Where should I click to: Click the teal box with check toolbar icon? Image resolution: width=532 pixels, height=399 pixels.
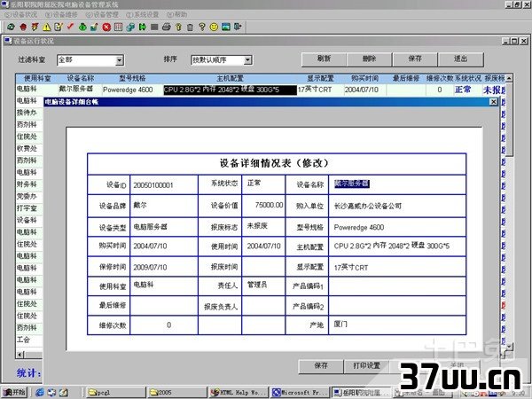click(94, 27)
